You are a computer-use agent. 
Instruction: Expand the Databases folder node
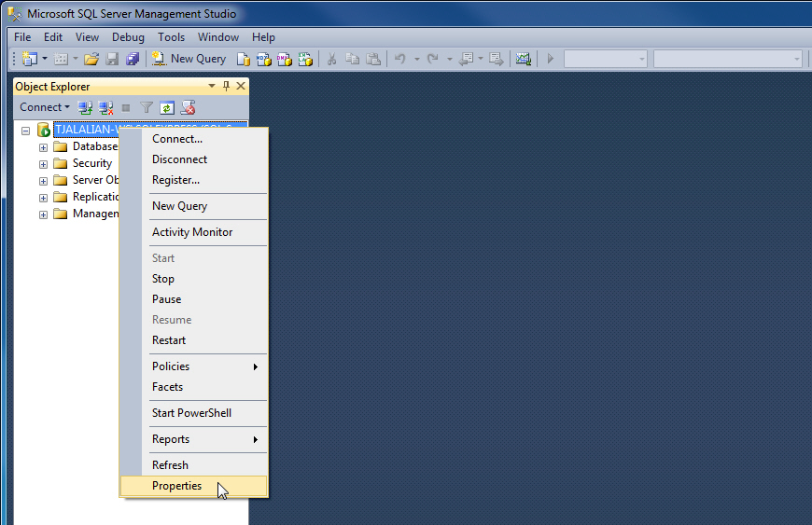(43, 147)
